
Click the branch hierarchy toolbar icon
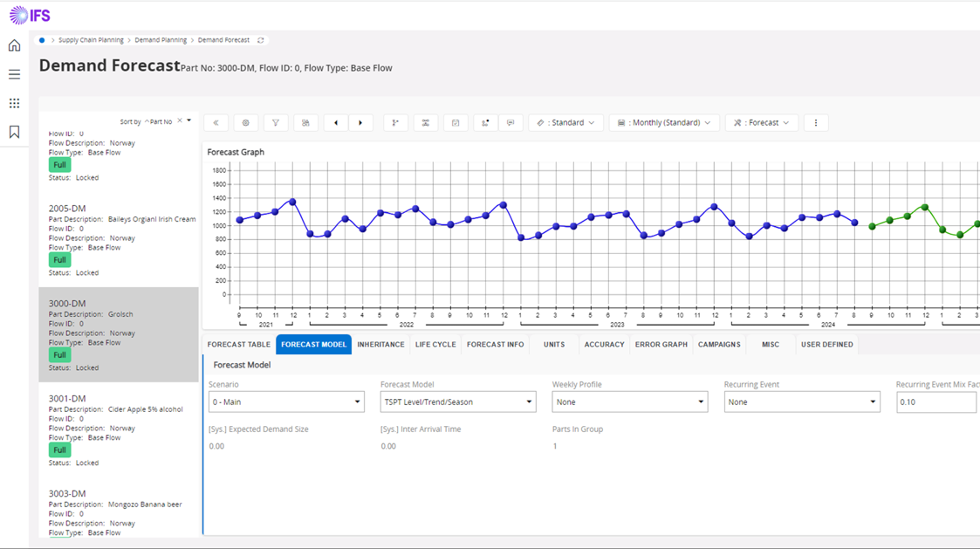395,122
